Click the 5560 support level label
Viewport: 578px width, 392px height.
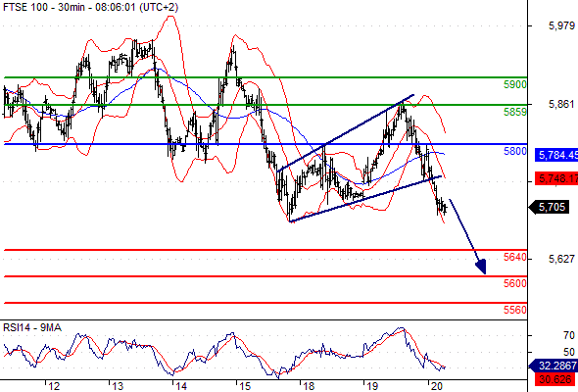(515, 310)
